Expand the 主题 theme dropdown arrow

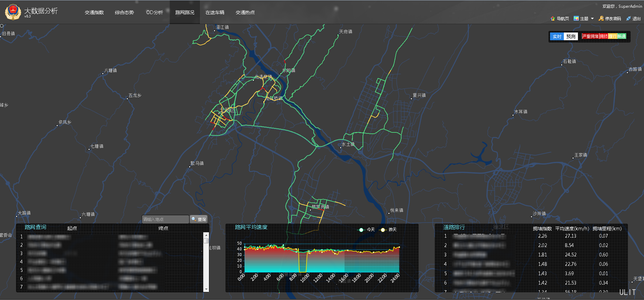(x=592, y=18)
